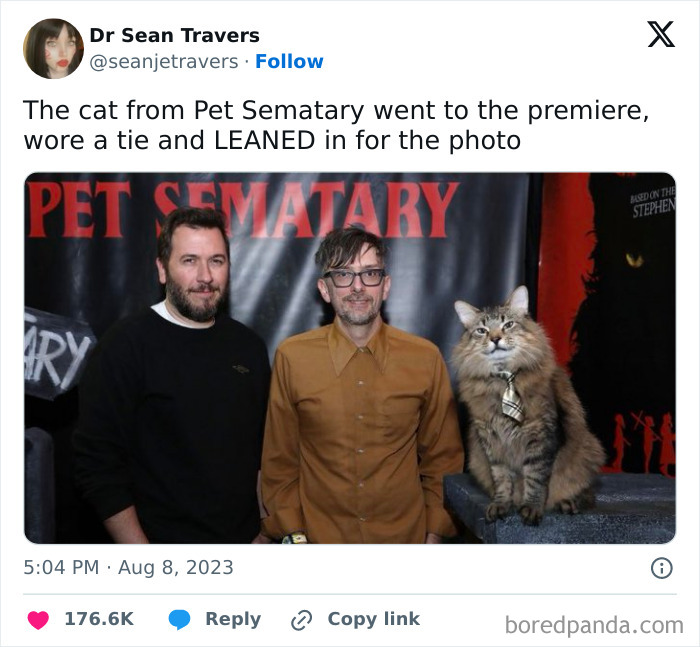Follow the @seanjetravers account

289,62
